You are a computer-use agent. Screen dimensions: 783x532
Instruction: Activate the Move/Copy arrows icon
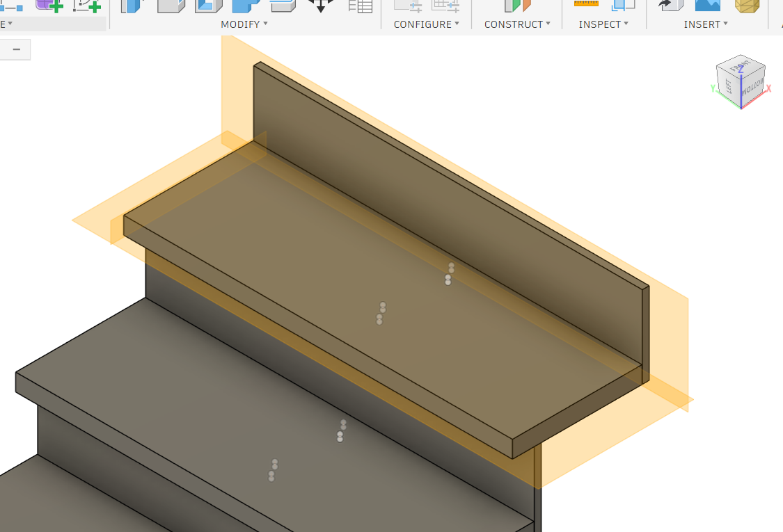(x=321, y=6)
